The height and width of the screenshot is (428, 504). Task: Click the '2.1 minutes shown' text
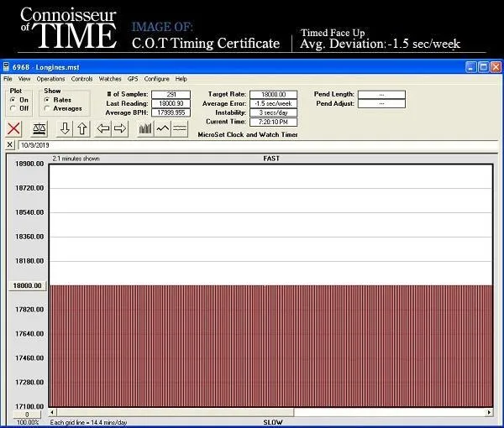click(x=76, y=159)
